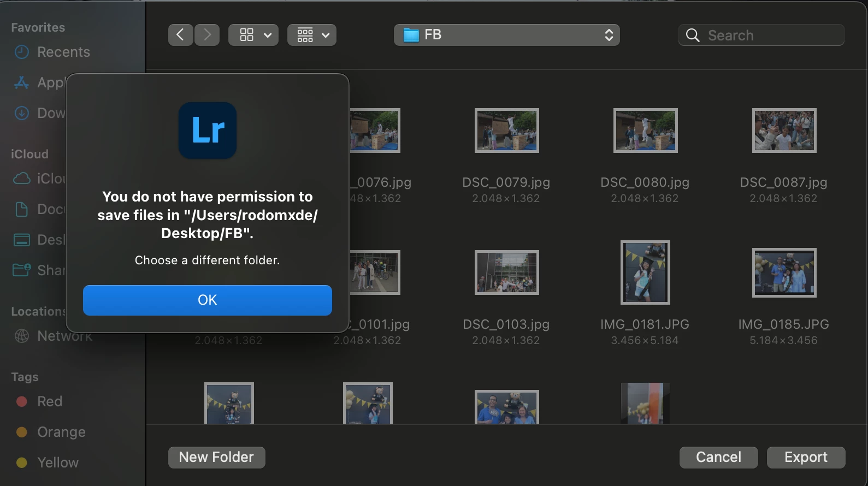Click the Lightroom app icon in the alert
This screenshot has height=486, width=868.
click(x=208, y=131)
